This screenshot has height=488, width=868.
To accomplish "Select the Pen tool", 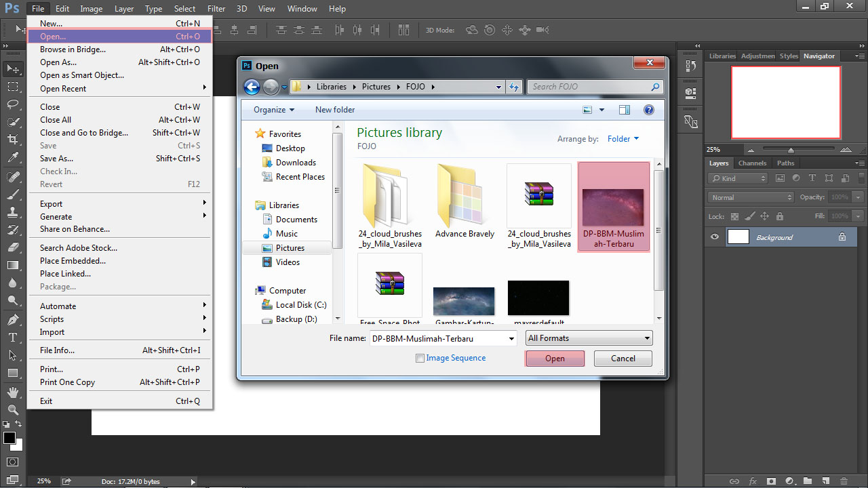I will pyautogui.click(x=13, y=320).
